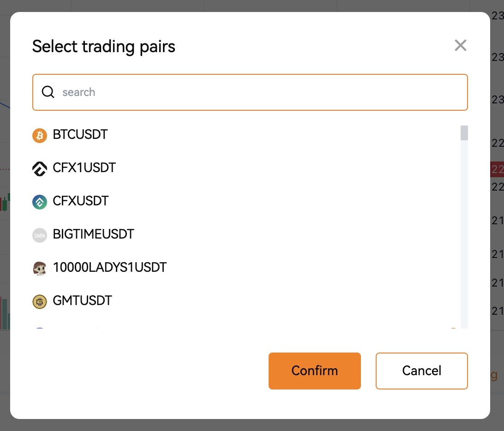Click the red highlighted price label on chart axis

[x=497, y=169]
